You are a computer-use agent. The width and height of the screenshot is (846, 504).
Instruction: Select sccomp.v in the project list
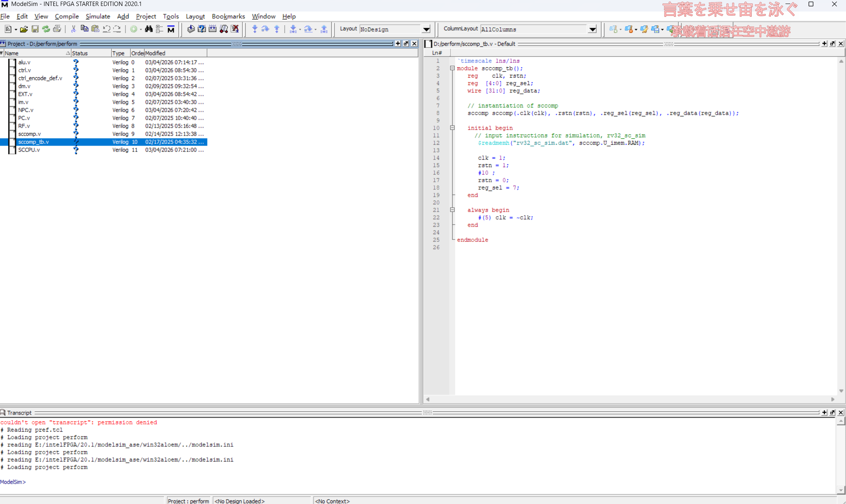click(29, 134)
